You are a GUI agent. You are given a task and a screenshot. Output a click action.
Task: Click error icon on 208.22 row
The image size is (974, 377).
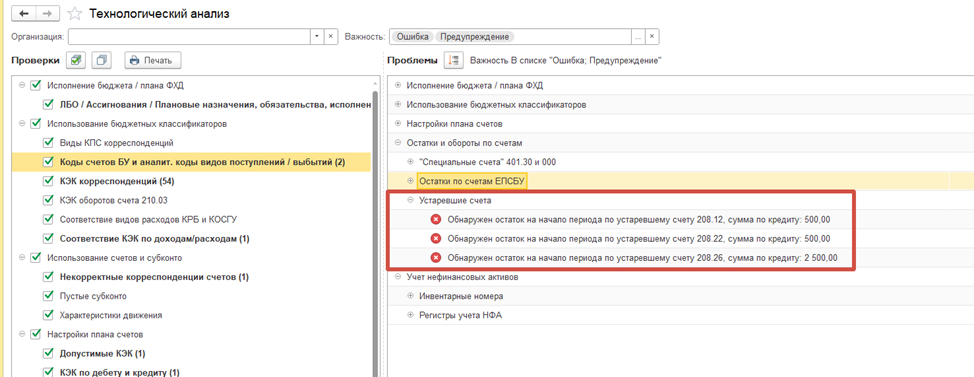pos(436,238)
